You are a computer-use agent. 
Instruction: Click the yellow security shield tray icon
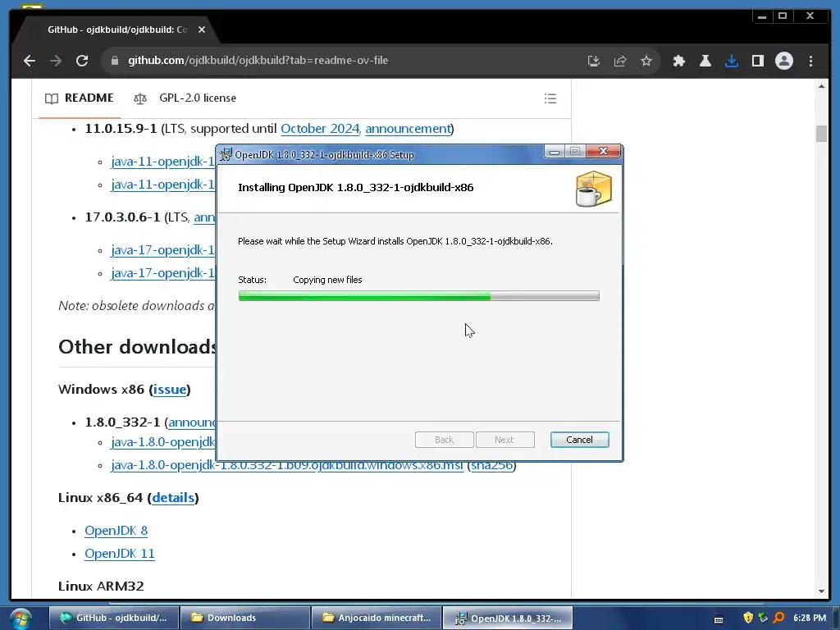pos(748,618)
